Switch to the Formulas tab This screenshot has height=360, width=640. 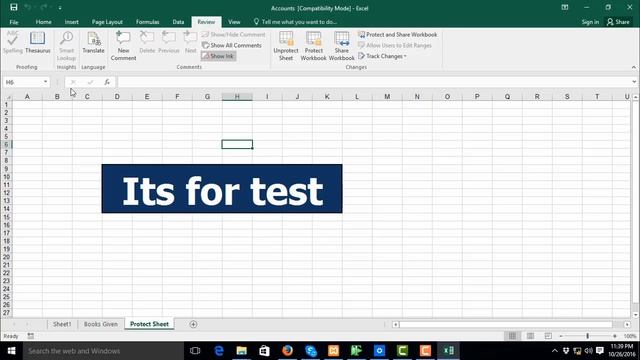point(147,22)
